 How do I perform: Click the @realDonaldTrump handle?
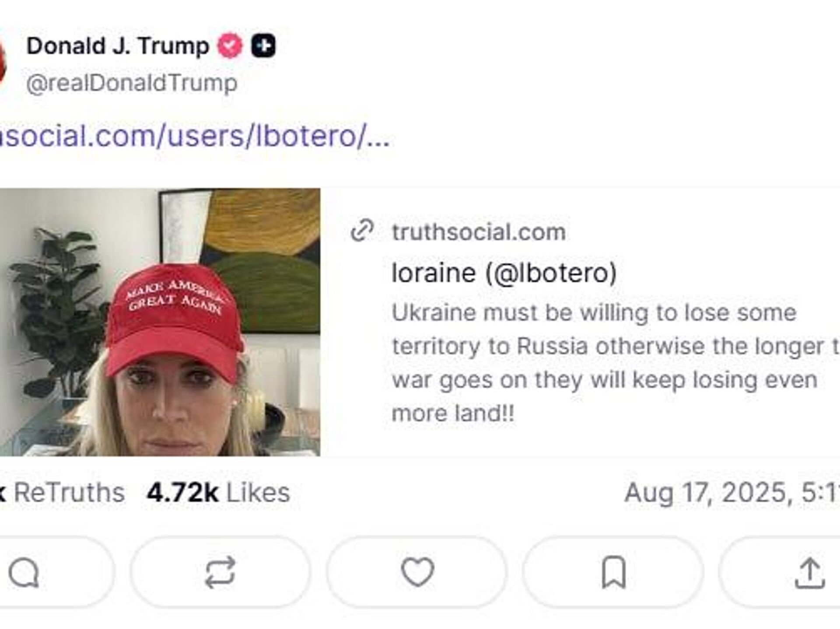click(132, 83)
